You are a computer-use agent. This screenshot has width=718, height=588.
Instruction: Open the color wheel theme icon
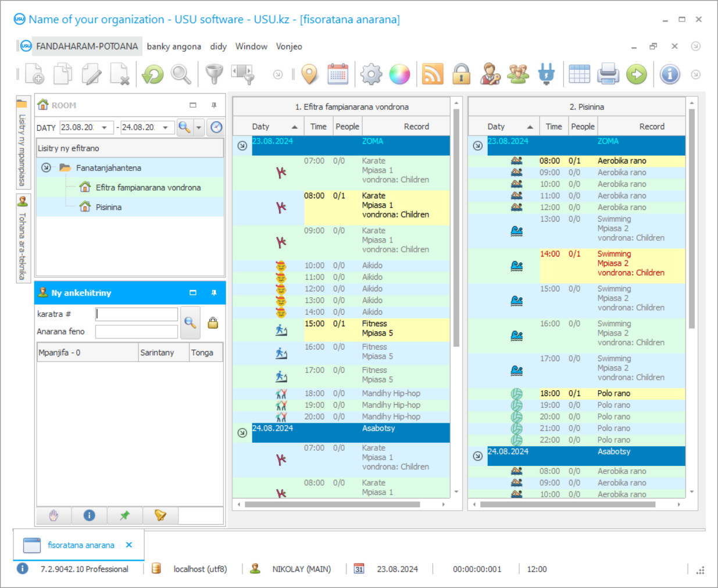(399, 74)
